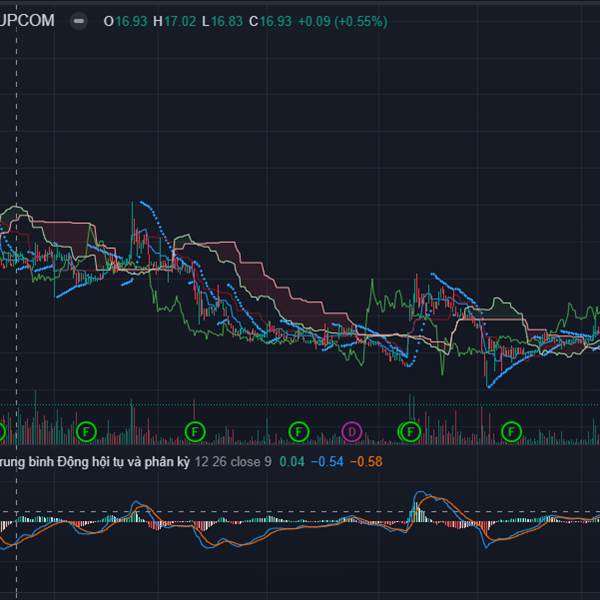
Task: Click the low price value L16.83
Action: 222,21
